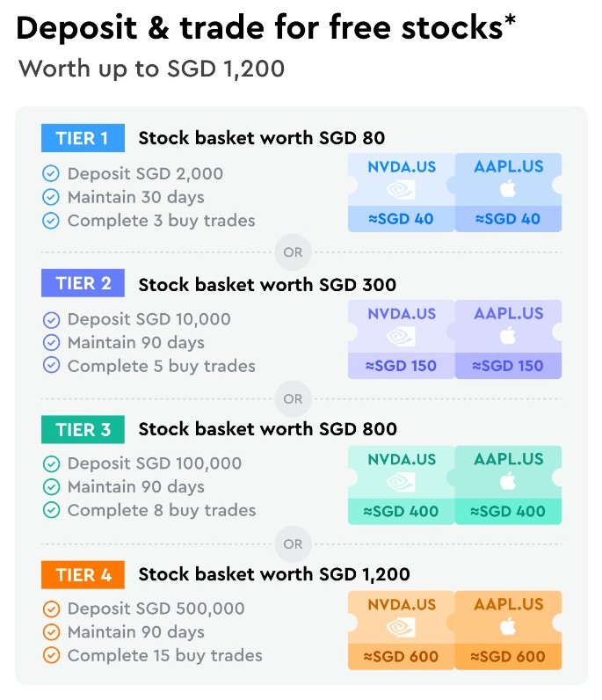Screen dimensions: 602x700
Task: Click the Deposit SGD 500,000 requirement text
Action: [156, 609]
